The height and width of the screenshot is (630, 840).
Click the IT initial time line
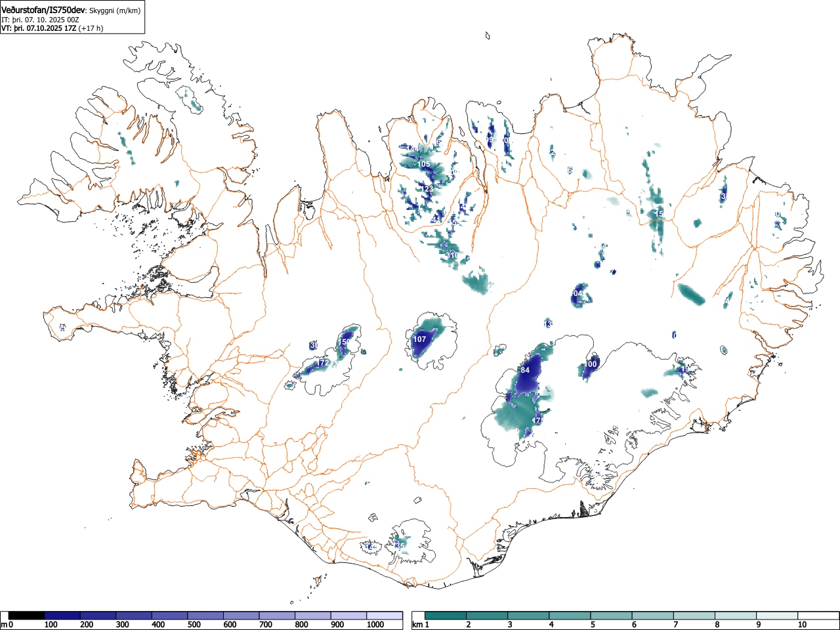(41, 20)
